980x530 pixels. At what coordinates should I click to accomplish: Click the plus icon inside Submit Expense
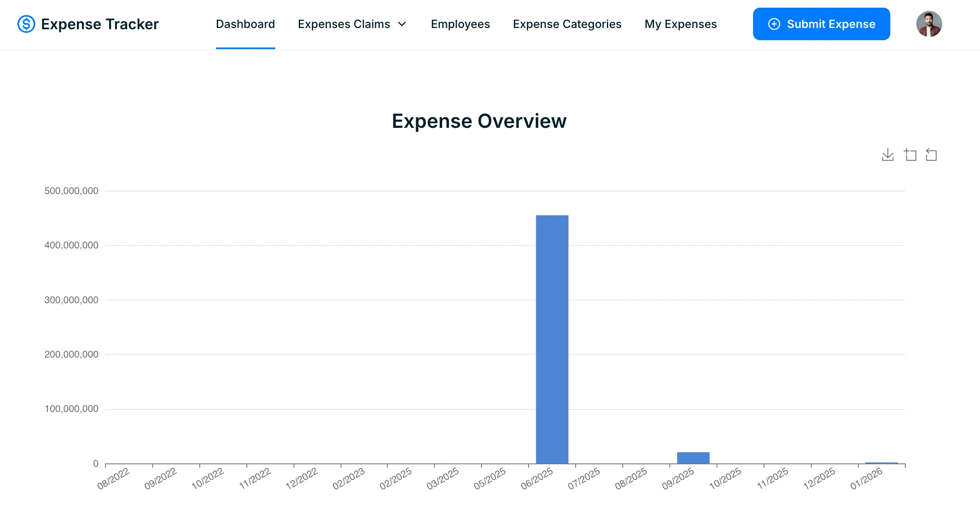(x=775, y=24)
